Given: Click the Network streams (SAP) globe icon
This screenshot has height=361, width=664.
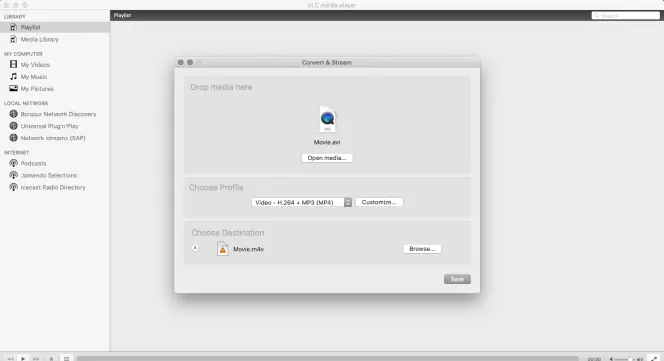Looking at the screenshot, I should [x=14, y=138].
